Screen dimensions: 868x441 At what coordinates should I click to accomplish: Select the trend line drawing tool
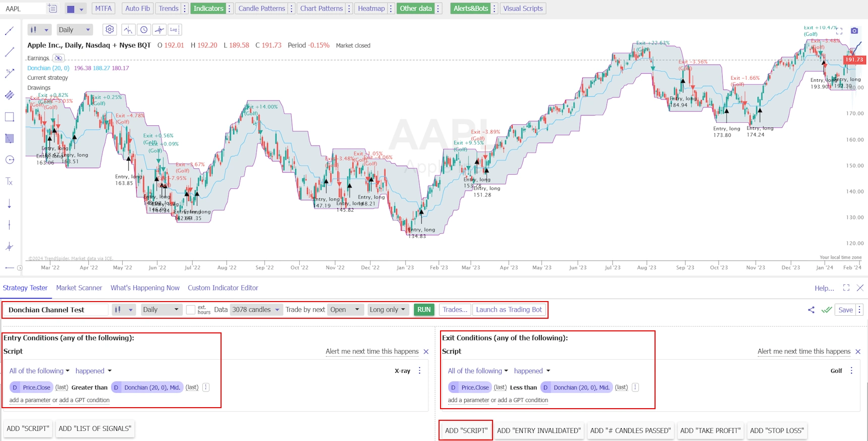[9, 31]
